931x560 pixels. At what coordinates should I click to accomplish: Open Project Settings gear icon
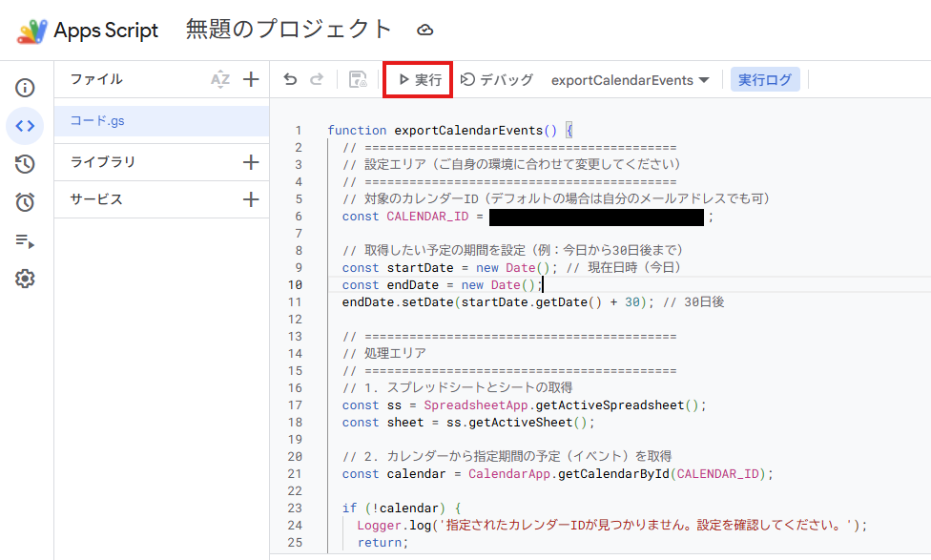click(x=25, y=279)
